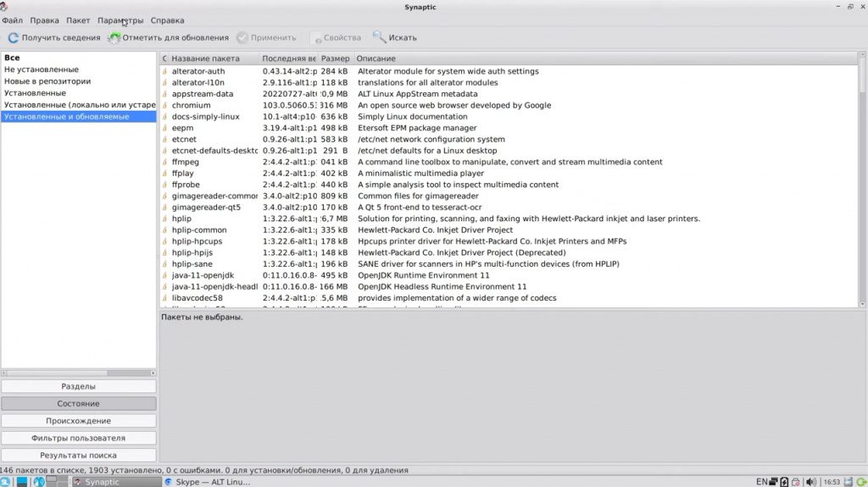Click the greyed Применить toolbar button

pyautogui.click(x=267, y=37)
